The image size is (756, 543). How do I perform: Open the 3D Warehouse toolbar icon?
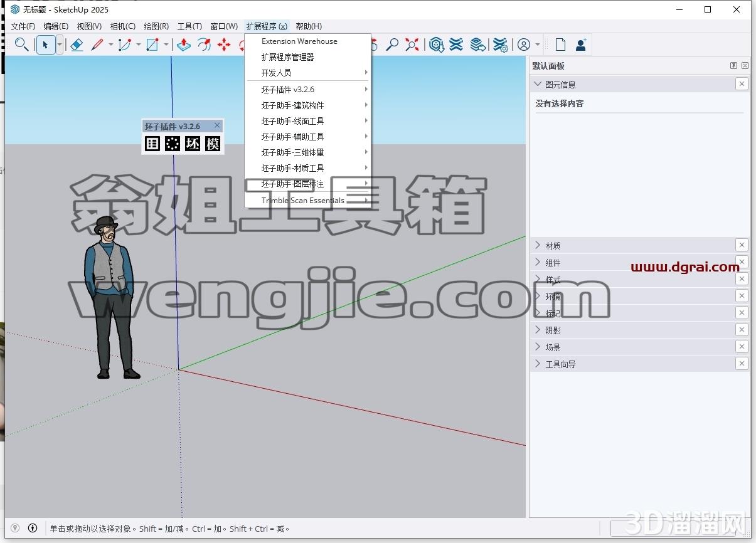coord(437,45)
